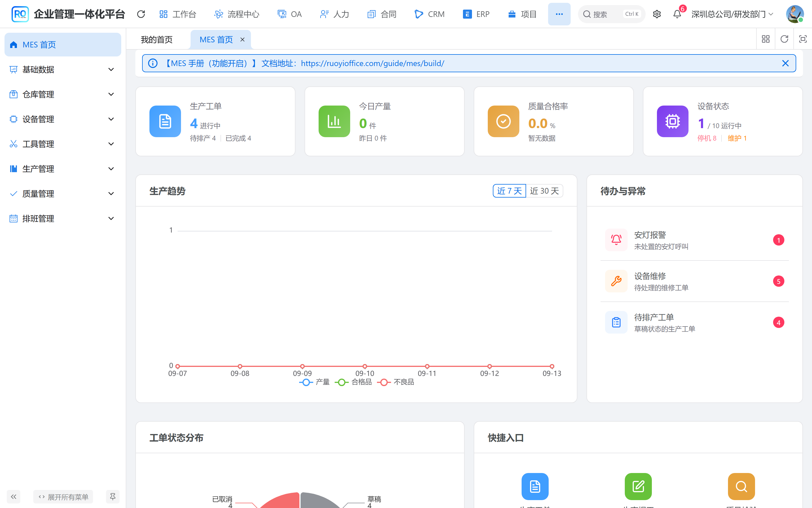Screen dimensions: 812x508
Task: Expand the 基础数据 menu
Action: tap(63, 69)
